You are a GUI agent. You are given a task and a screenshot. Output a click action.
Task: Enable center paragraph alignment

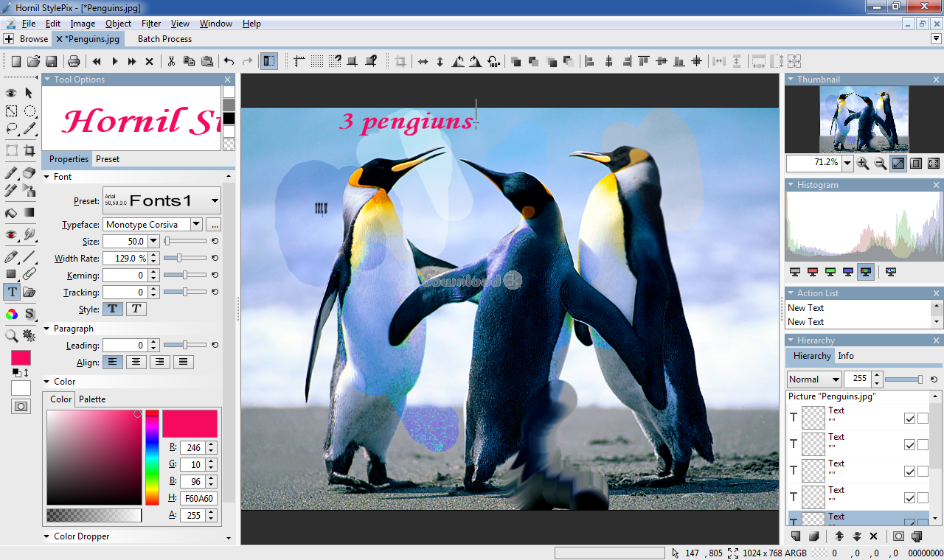point(136,362)
